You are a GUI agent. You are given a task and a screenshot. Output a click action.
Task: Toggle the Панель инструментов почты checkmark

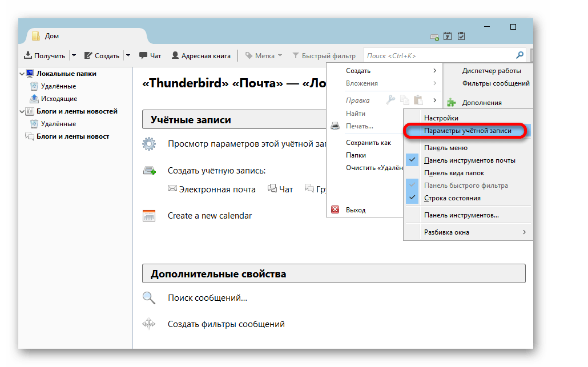(x=413, y=160)
